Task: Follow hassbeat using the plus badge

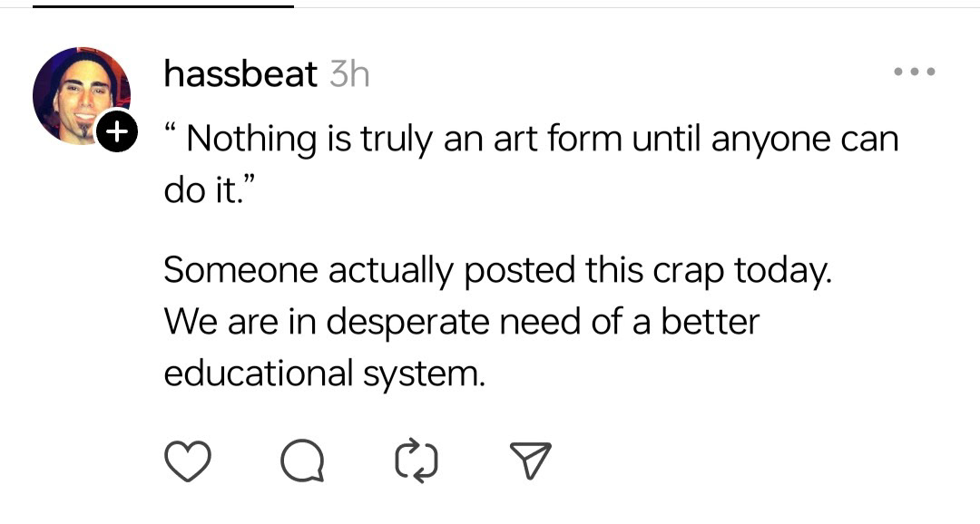Action: click(115, 132)
